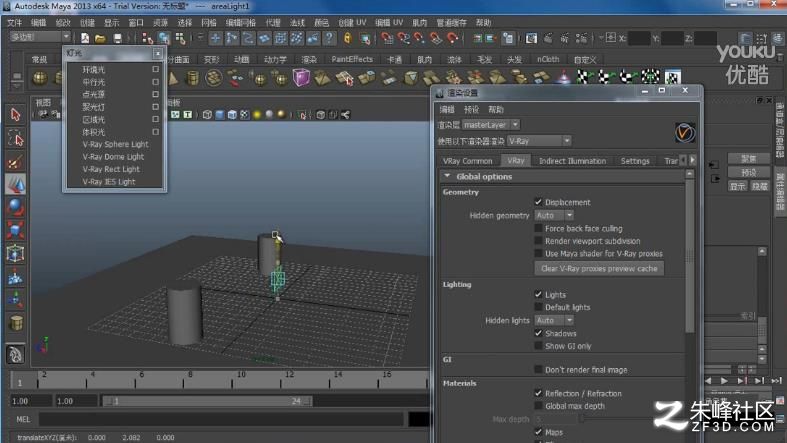Click the share-like icon in viewport toolbar
The image size is (787, 443).
click(x=345, y=115)
